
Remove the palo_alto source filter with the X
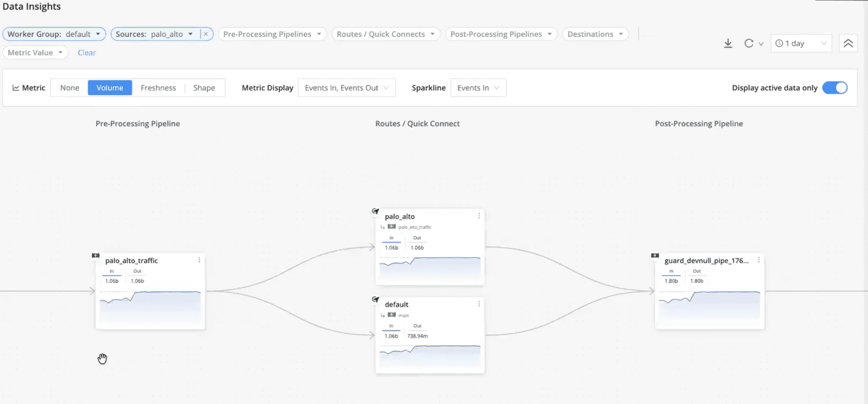[x=206, y=34]
